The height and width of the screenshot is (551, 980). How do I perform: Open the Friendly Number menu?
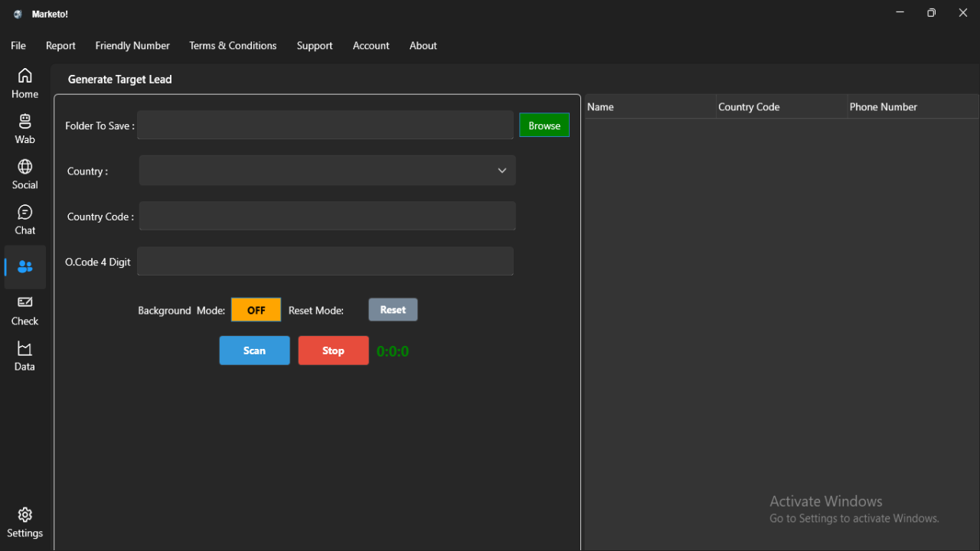point(132,45)
